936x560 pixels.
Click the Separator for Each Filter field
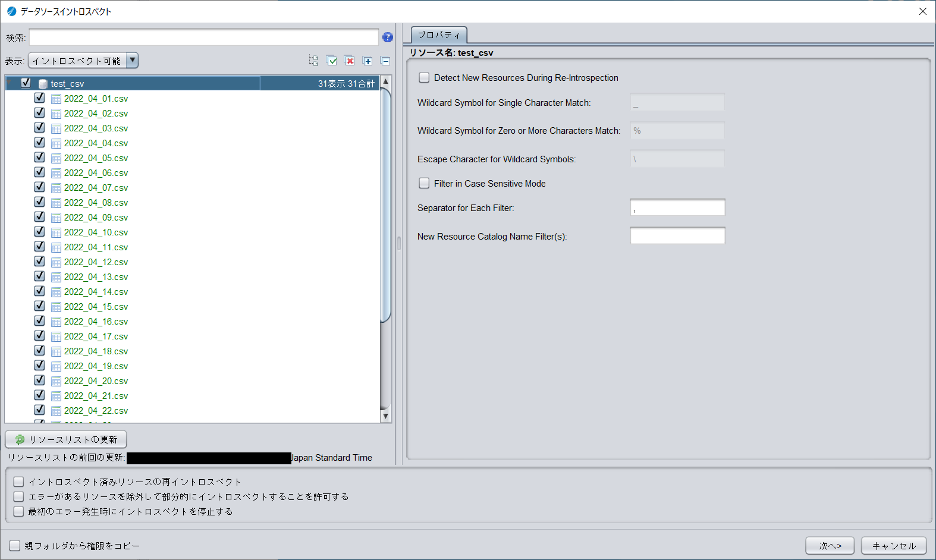677,207
